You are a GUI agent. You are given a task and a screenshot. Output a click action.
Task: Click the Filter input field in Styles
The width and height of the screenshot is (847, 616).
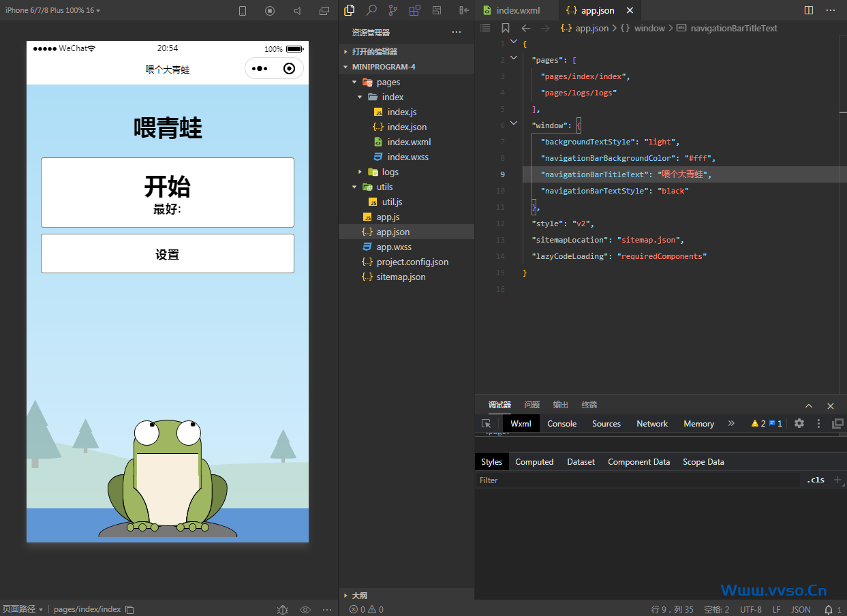[x=637, y=480]
